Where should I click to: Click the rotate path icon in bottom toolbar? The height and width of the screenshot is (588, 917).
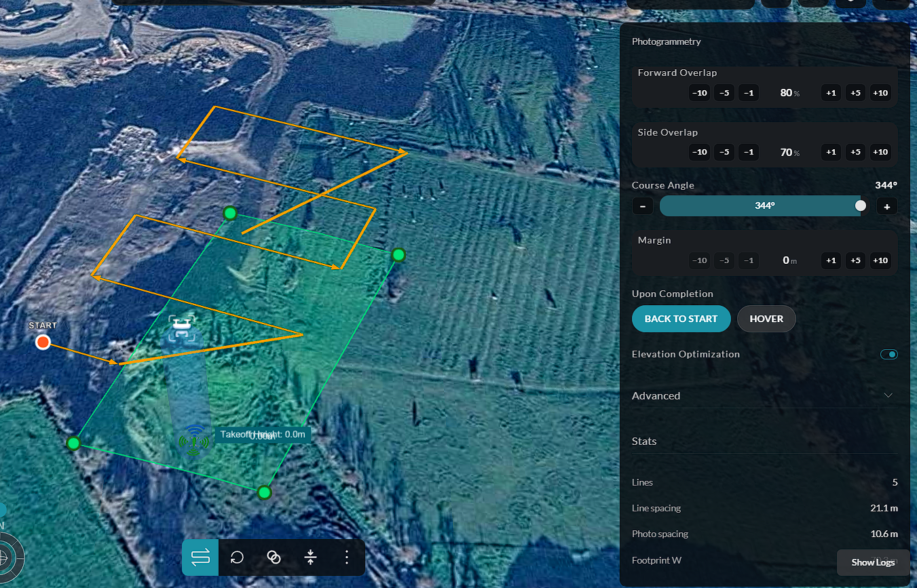[x=237, y=557]
